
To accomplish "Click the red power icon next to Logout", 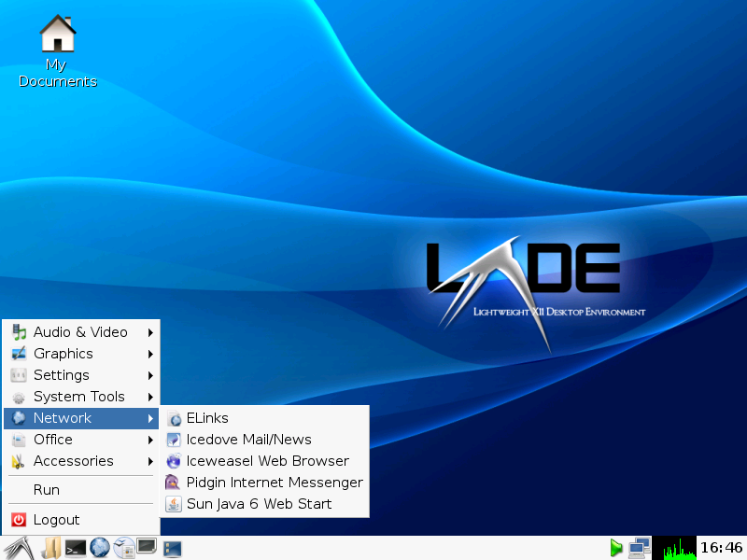I will coord(19,520).
